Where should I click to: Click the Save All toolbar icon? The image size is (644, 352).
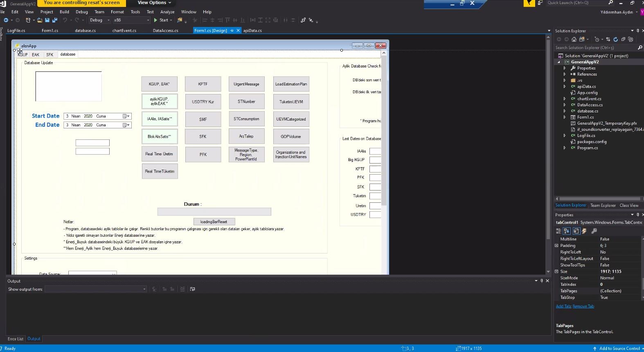54,20
